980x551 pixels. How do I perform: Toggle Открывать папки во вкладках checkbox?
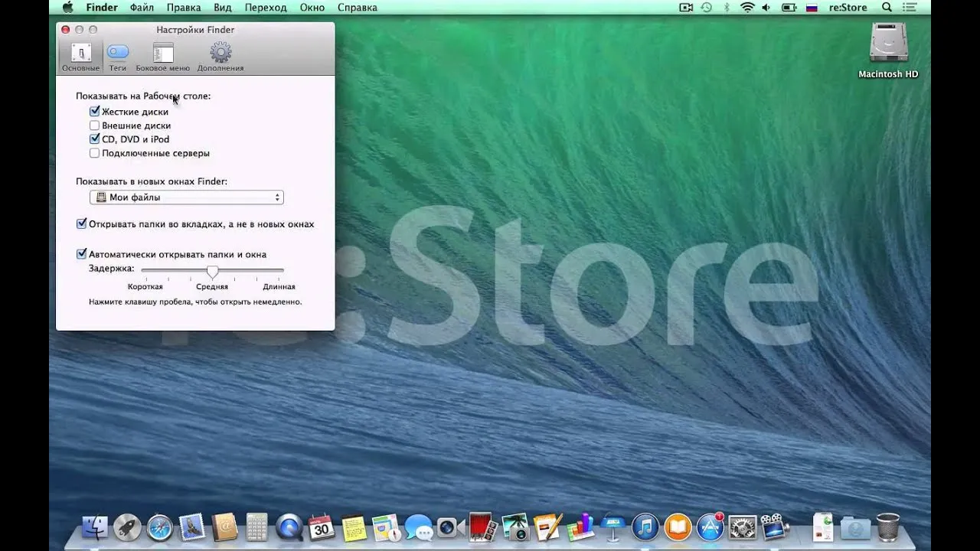[x=82, y=224]
